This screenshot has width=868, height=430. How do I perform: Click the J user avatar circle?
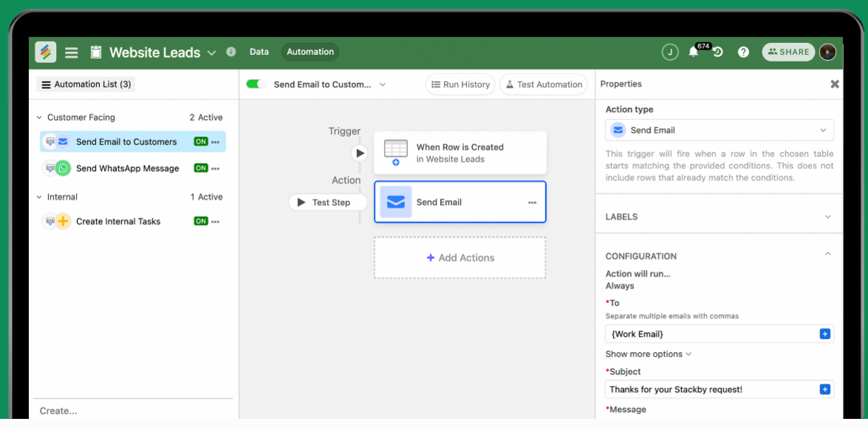670,52
